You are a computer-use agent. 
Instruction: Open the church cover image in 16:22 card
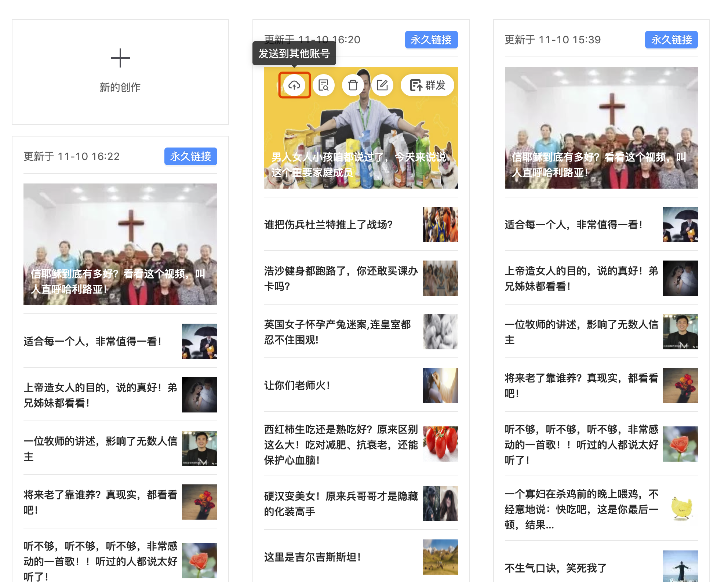coord(120,244)
